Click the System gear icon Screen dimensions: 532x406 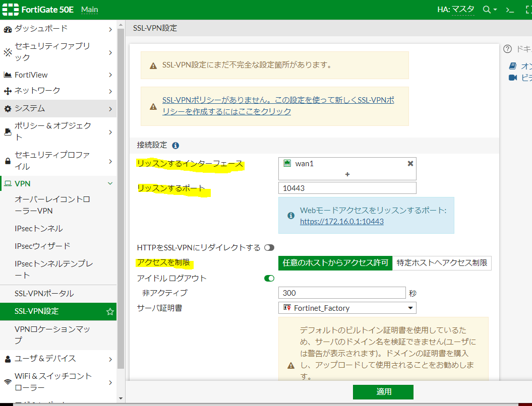click(x=8, y=109)
